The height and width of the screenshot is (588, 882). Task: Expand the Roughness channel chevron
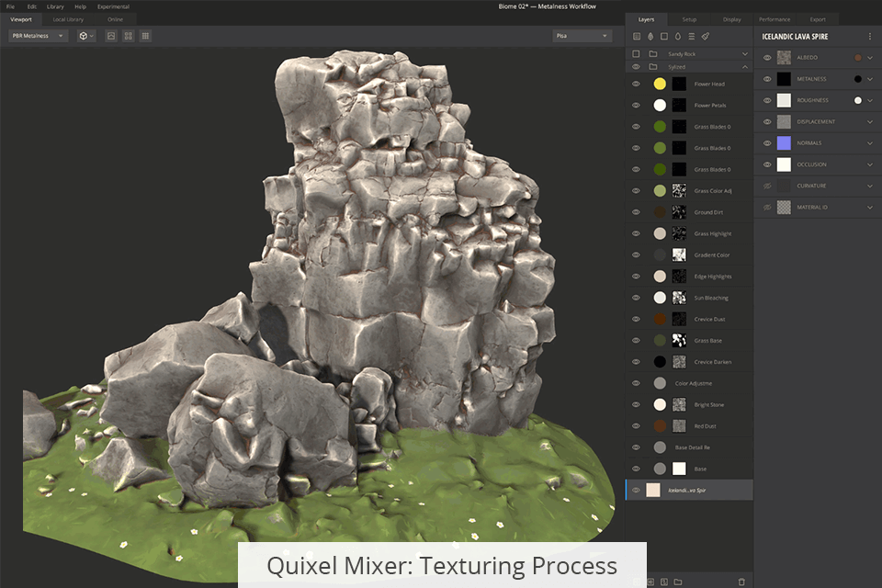coord(870,100)
